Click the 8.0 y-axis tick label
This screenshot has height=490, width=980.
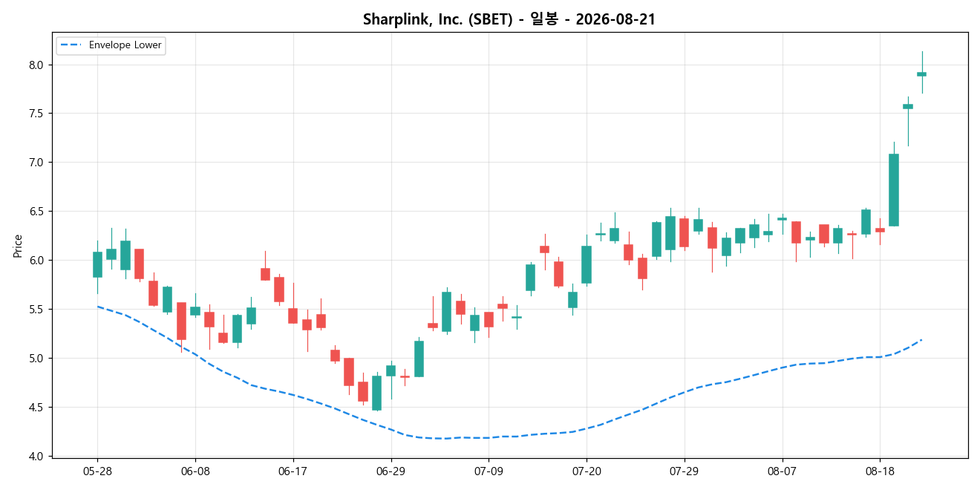(x=37, y=65)
